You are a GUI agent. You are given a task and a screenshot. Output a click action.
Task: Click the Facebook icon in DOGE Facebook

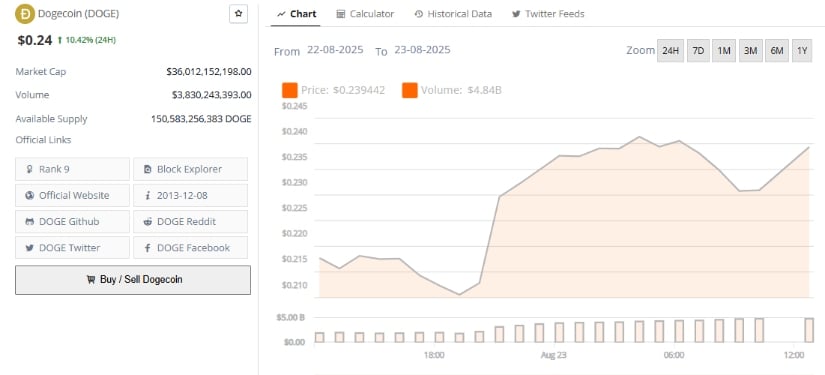click(147, 248)
